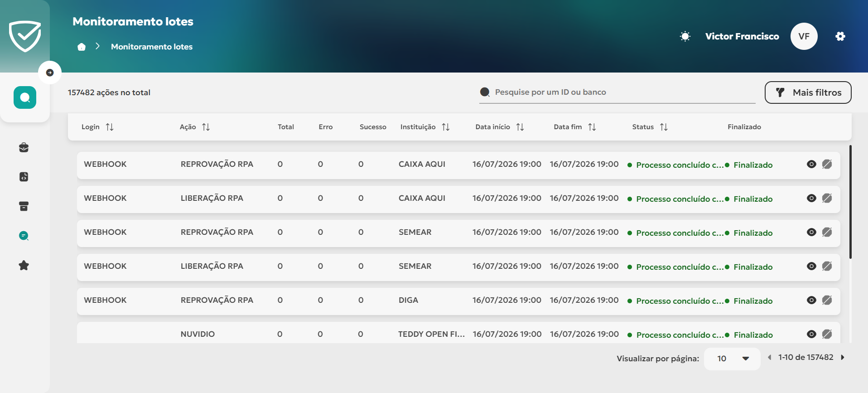868x393 pixels.
Task: View details of REPROVAÇÃO RPA SEMEAR row
Action: (x=812, y=232)
